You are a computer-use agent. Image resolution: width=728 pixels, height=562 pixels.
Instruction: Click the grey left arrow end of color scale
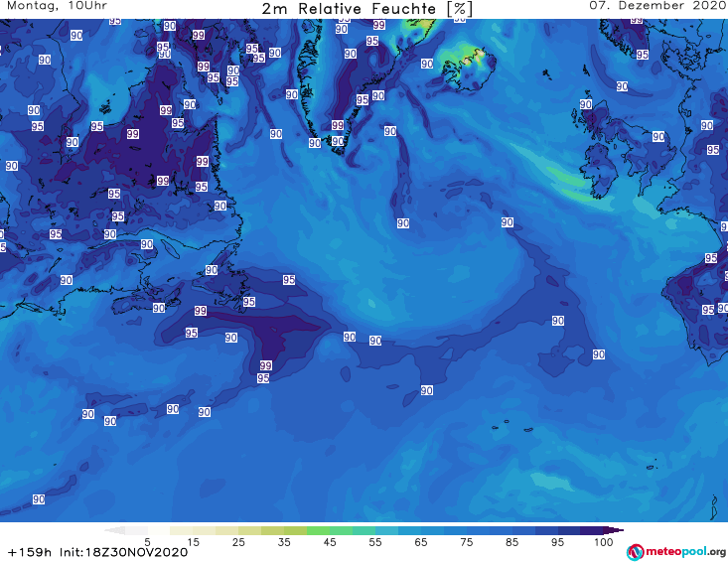(115, 530)
